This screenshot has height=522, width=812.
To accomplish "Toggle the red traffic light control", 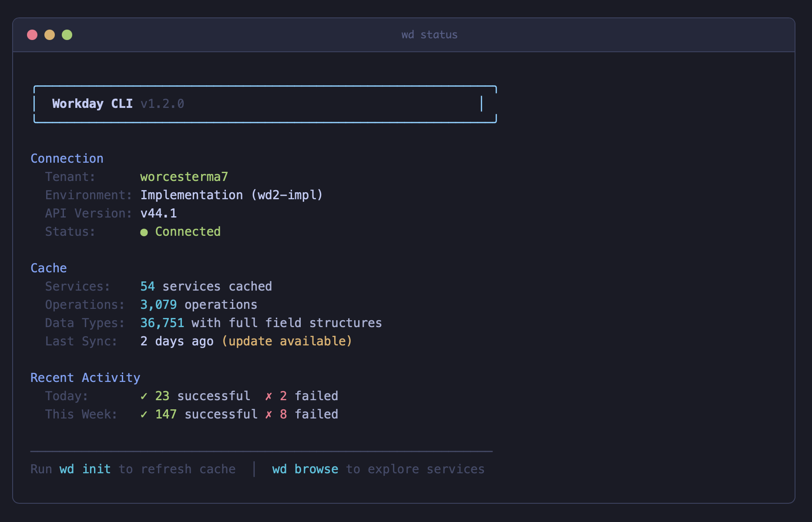I will (x=33, y=35).
